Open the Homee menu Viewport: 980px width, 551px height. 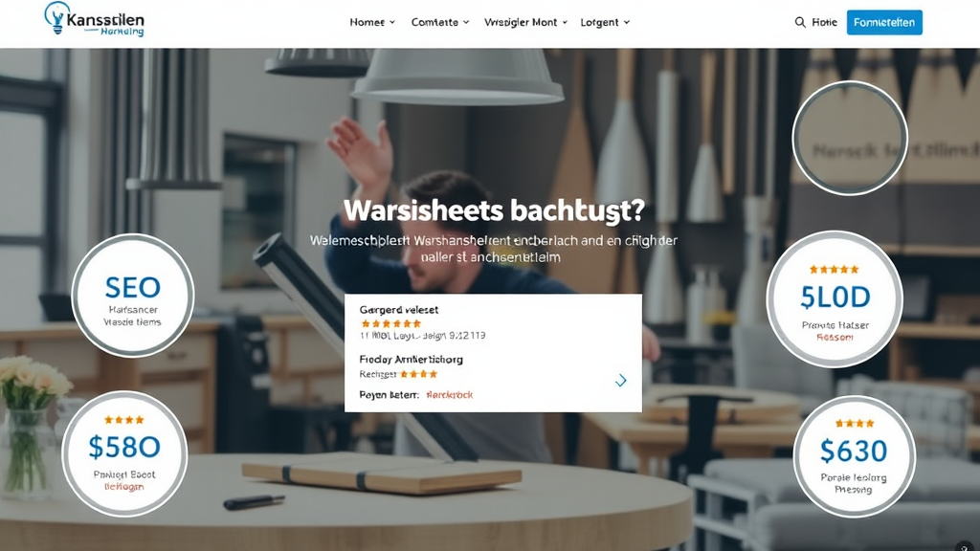(x=372, y=23)
